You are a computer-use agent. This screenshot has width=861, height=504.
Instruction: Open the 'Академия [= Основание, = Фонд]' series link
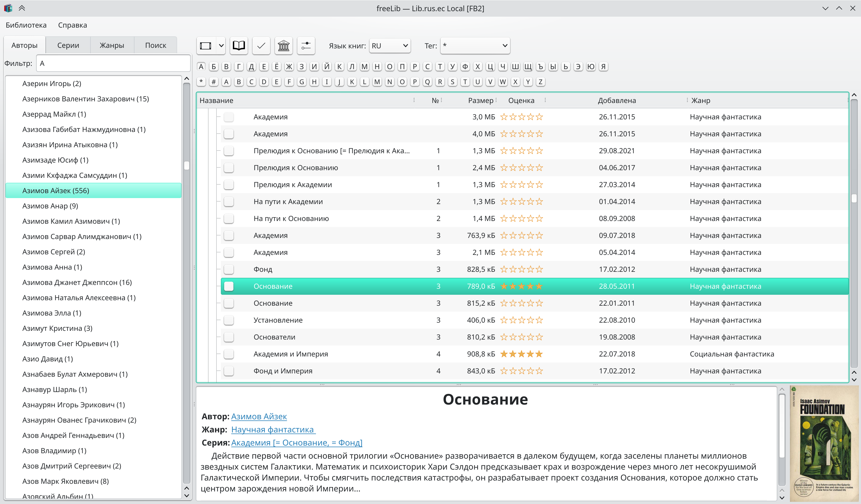[297, 443]
